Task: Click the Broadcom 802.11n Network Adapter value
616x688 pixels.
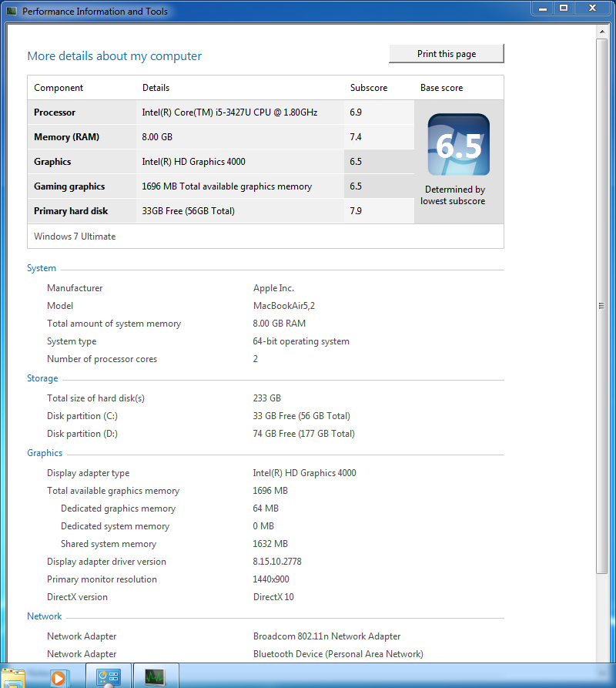Action: point(326,636)
